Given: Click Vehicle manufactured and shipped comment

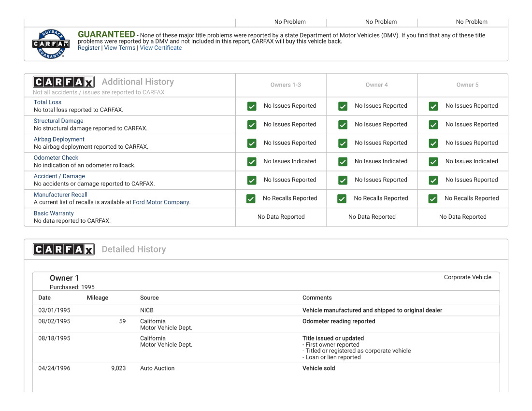Looking at the screenshot, I should click(x=372, y=310).
